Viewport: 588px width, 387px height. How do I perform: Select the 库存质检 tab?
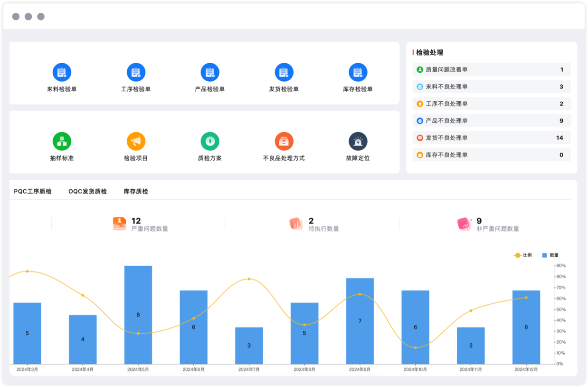(x=136, y=192)
